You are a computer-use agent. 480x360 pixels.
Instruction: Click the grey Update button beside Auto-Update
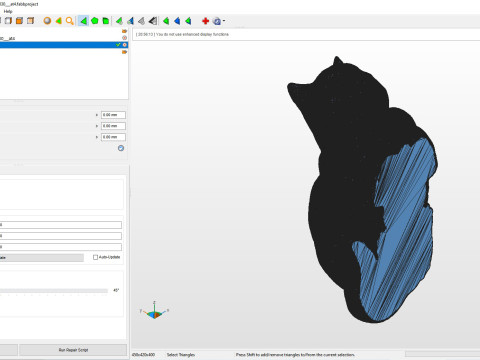coord(41,258)
